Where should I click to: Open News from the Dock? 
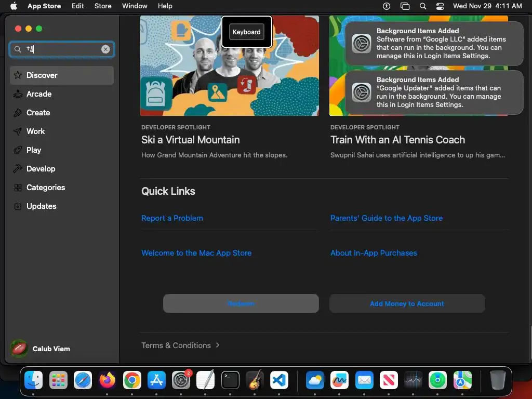pyautogui.click(x=389, y=380)
